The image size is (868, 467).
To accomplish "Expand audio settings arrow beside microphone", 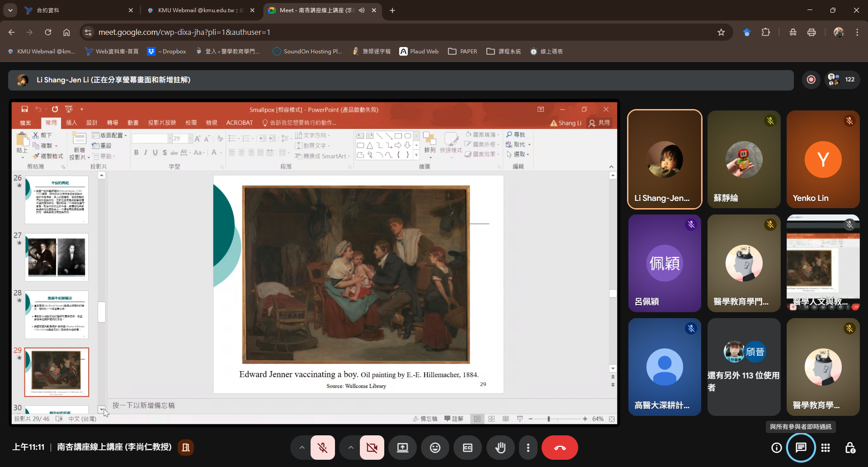I will point(302,448).
